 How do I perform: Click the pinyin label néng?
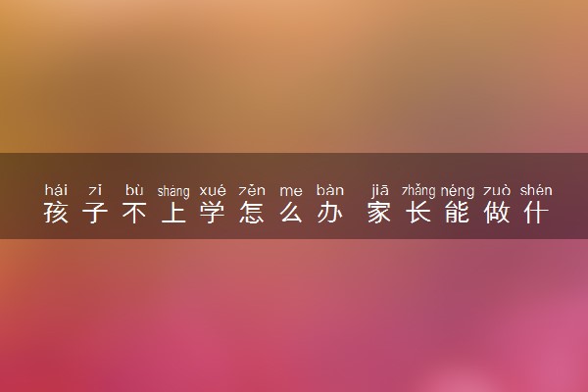(x=458, y=191)
